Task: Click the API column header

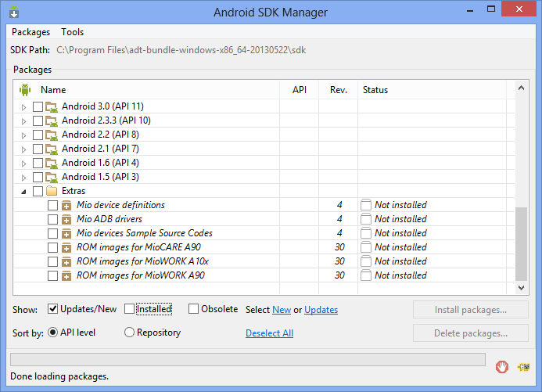Action: point(299,90)
